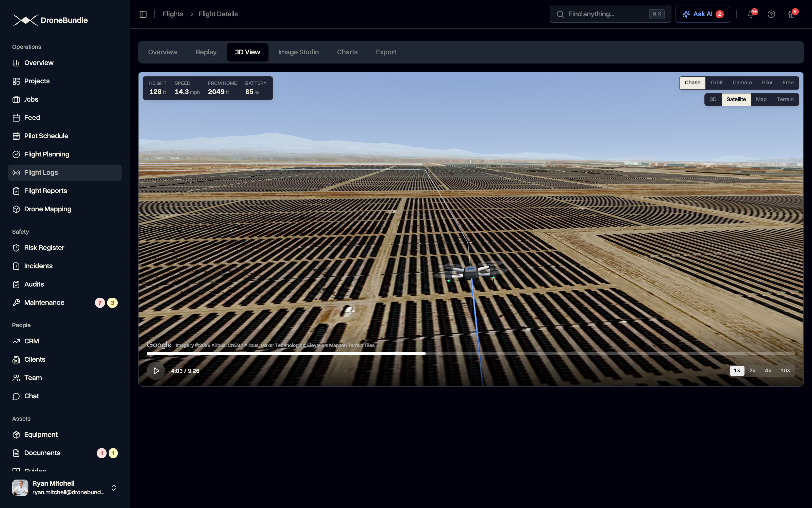Set playback speed to 2×

click(x=752, y=371)
